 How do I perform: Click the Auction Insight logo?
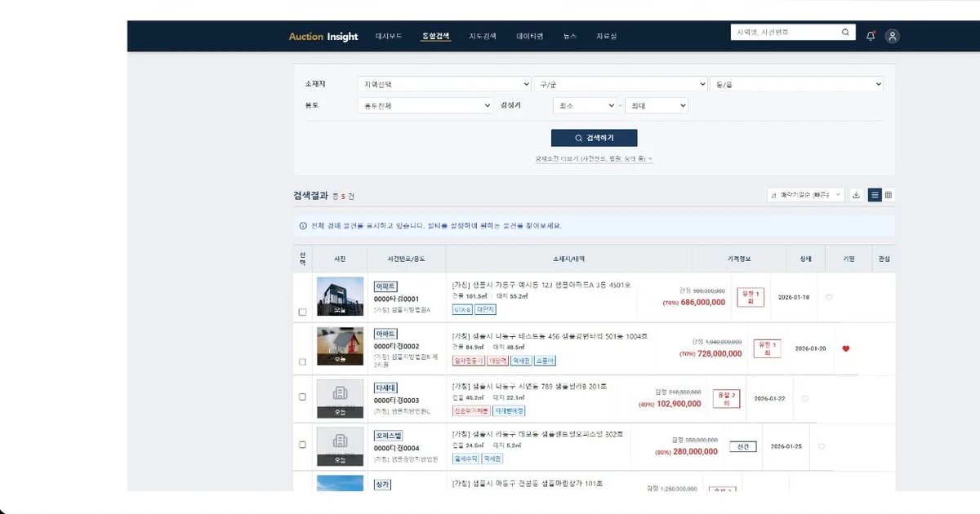(323, 37)
